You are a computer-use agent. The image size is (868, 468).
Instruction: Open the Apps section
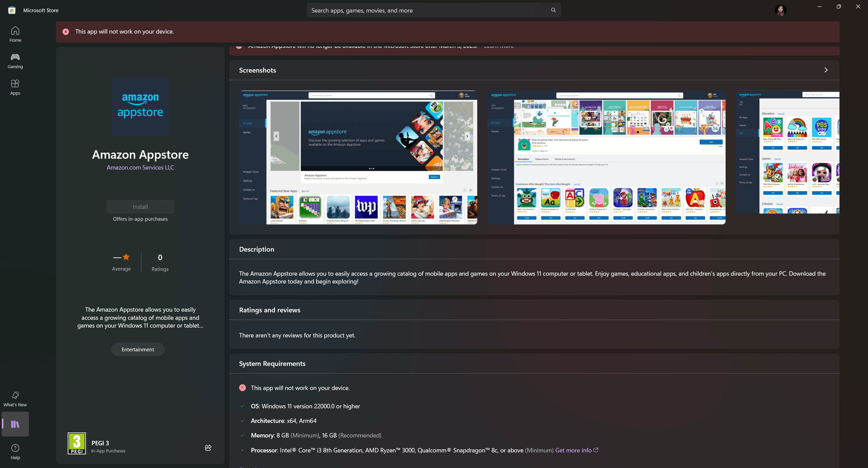click(x=15, y=87)
